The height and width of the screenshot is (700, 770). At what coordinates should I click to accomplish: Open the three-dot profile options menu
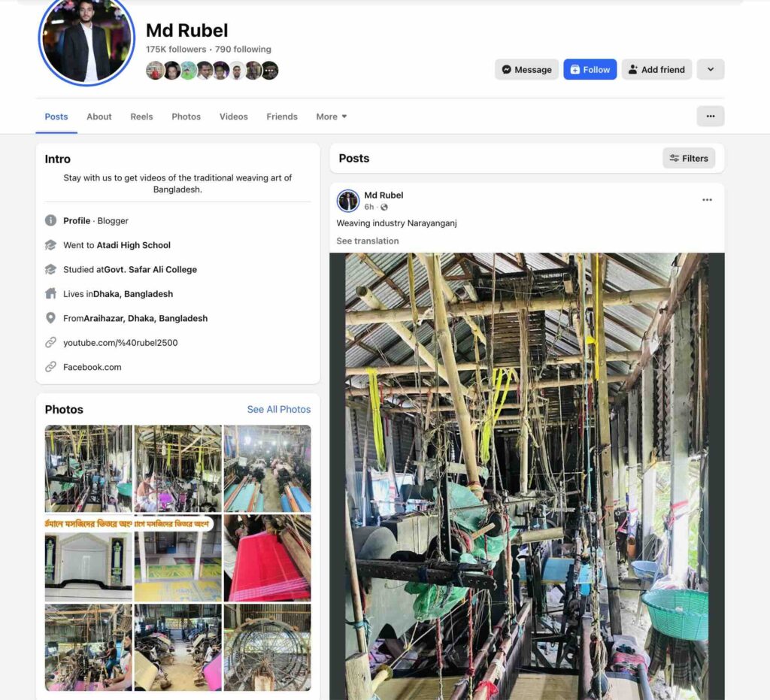[x=710, y=116]
